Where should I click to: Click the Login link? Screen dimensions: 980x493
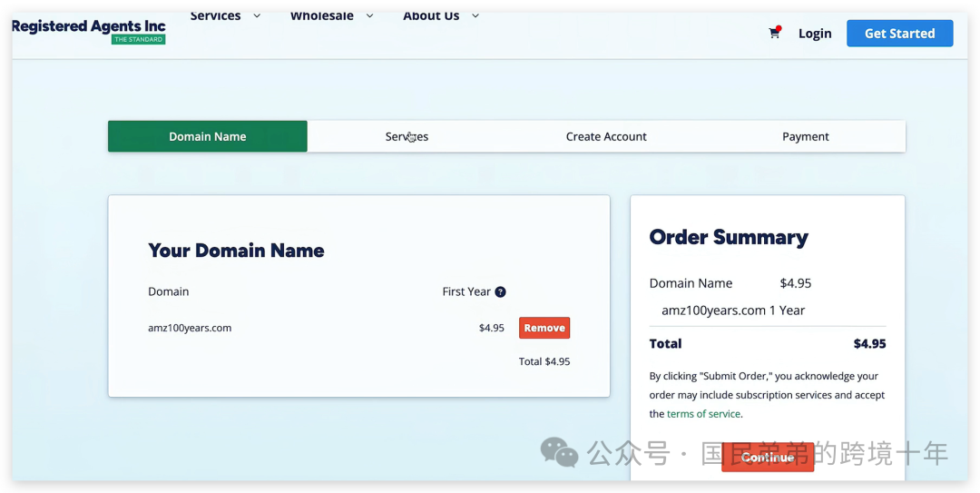(x=815, y=34)
